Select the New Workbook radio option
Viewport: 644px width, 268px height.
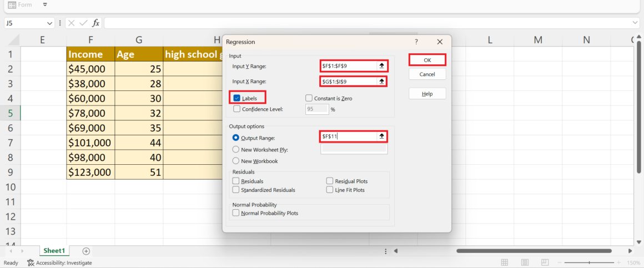click(237, 161)
